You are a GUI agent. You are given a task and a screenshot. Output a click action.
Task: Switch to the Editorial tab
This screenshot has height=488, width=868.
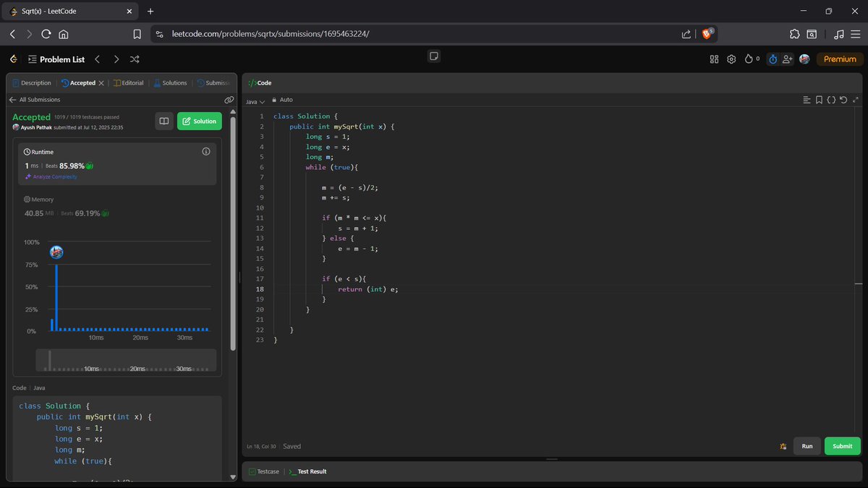(128, 82)
